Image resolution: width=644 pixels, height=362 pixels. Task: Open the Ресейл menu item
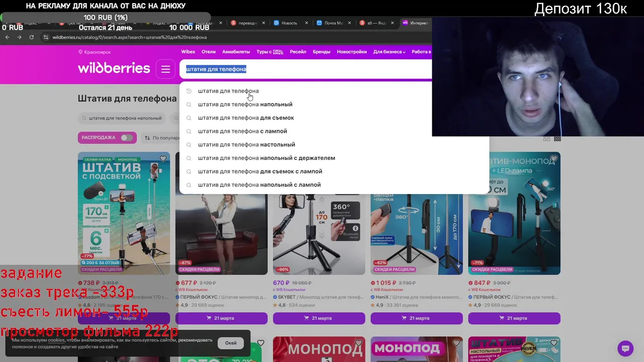coord(298,52)
